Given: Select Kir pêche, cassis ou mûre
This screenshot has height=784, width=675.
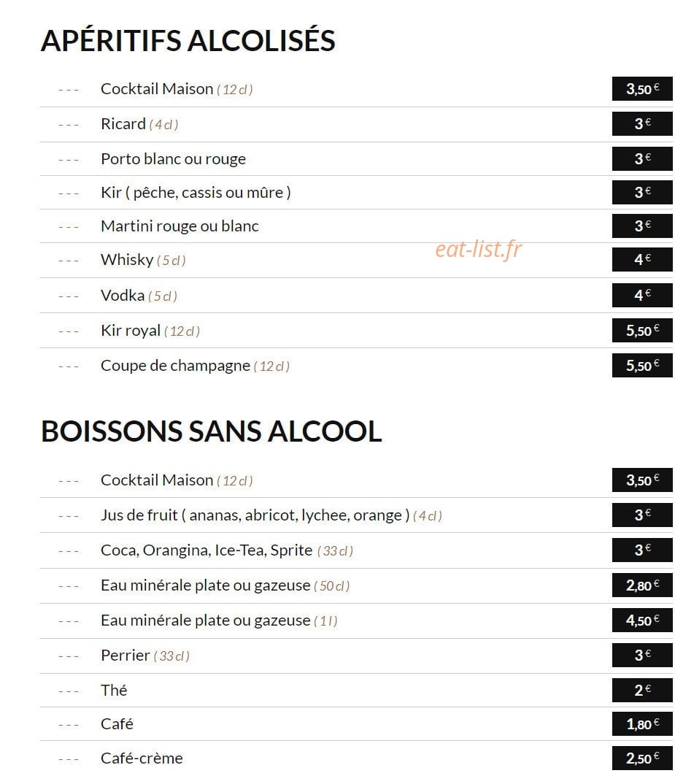Looking at the screenshot, I should point(196,193).
